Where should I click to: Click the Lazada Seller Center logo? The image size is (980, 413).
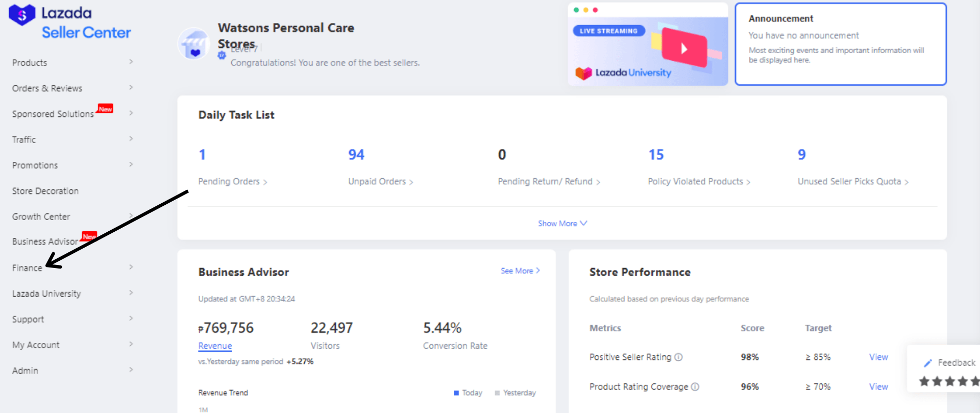tap(70, 22)
